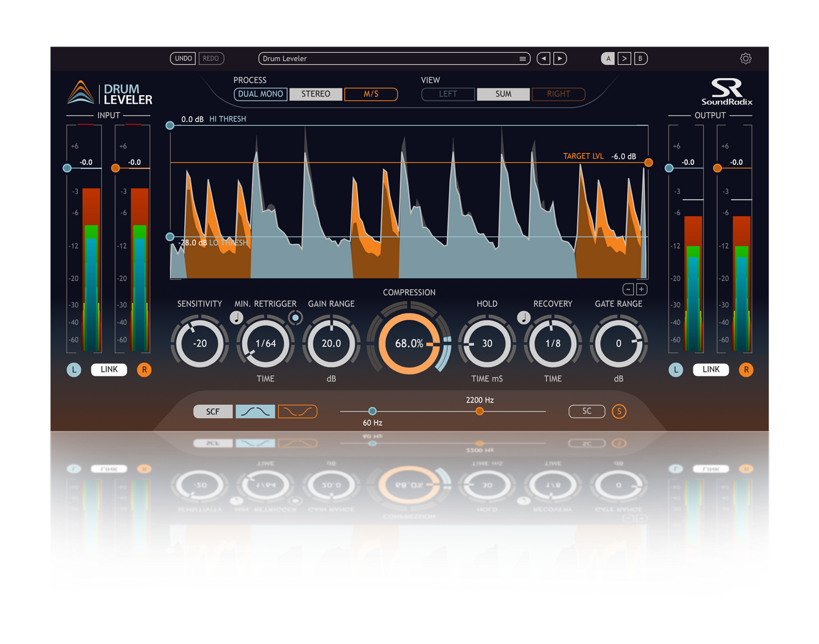Zoom in the waveform with the plus control

[x=641, y=289]
